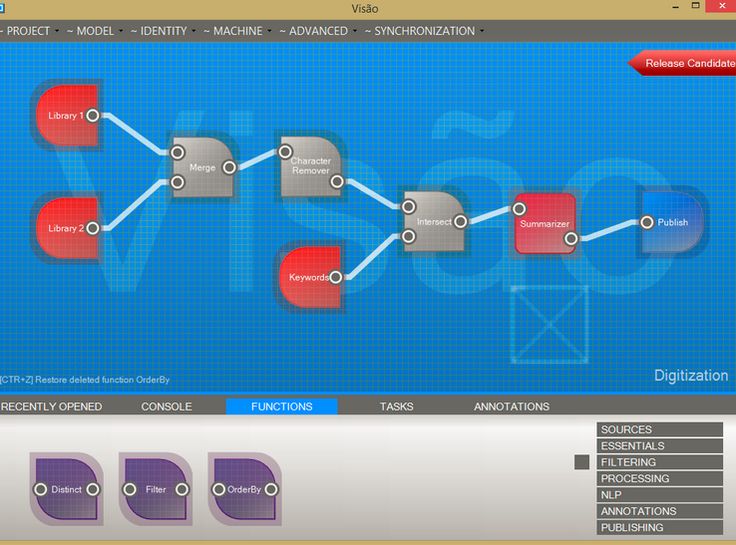This screenshot has width=736, height=545.
Task: Click Summarizer input port
Action: tap(519, 208)
